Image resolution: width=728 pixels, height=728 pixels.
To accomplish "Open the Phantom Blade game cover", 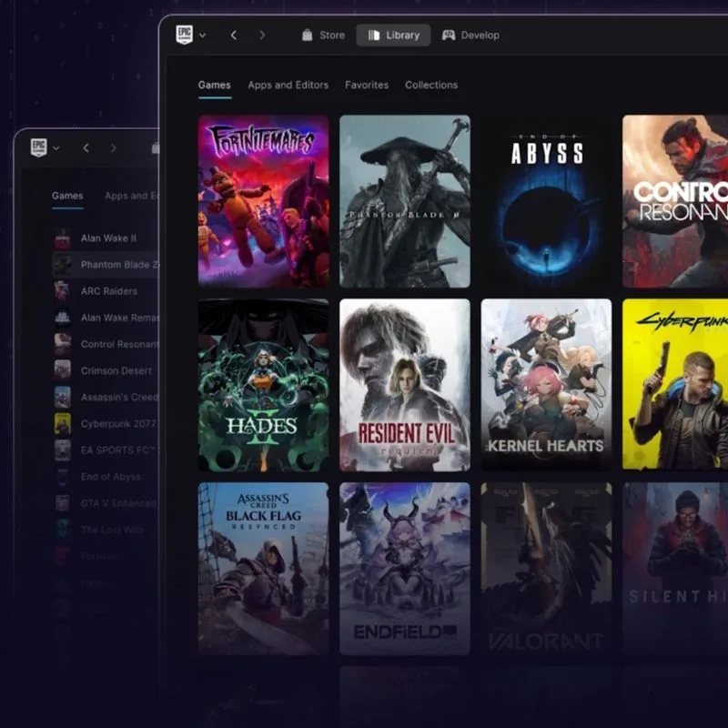I will pos(405,201).
